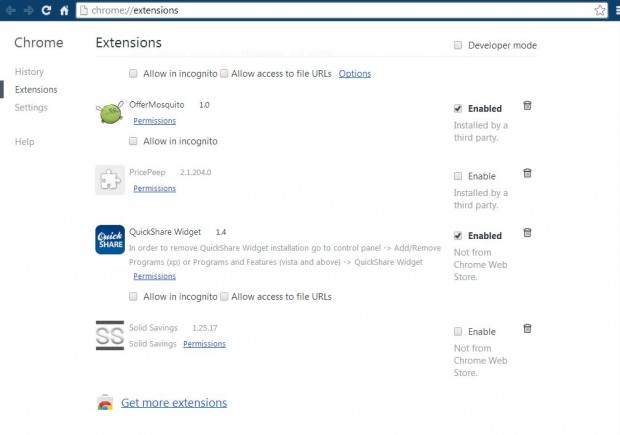620x435 pixels.
Task: Click the OfferMosquito extension name
Action: [x=157, y=105]
